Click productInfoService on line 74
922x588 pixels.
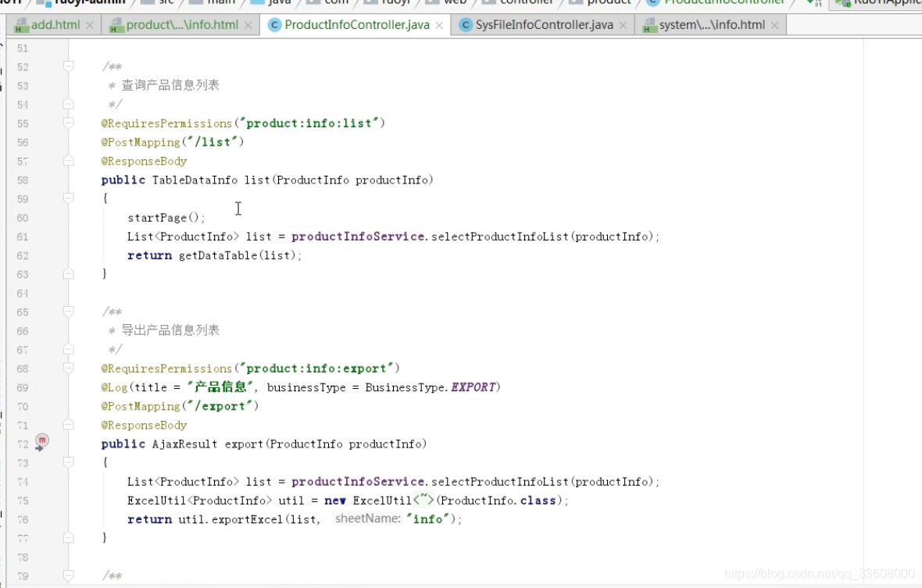pyautogui.click(x=358, y=482)
